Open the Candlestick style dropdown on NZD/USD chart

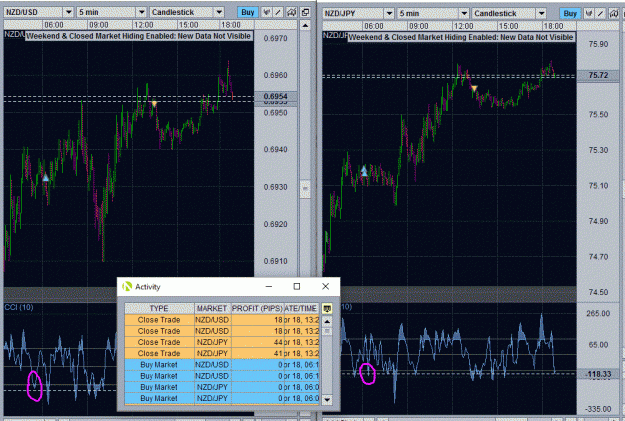pyautogui.click(x=187, y=12)
